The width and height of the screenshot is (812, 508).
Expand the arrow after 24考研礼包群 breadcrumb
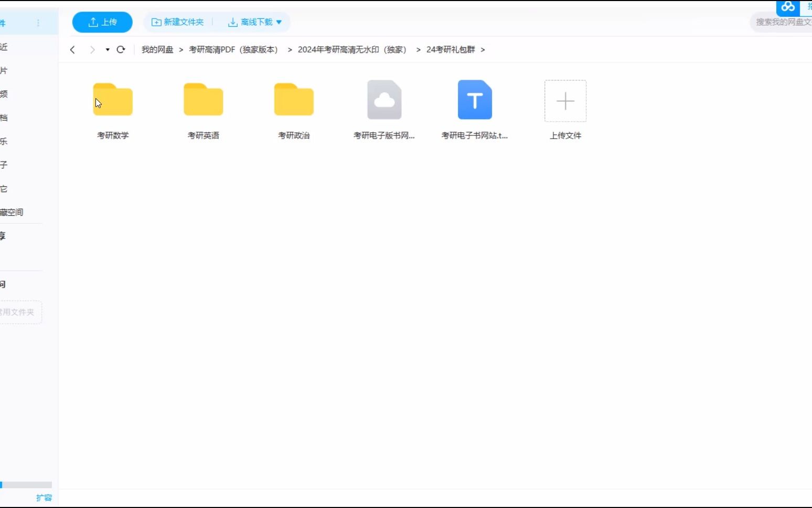[483, 49]
